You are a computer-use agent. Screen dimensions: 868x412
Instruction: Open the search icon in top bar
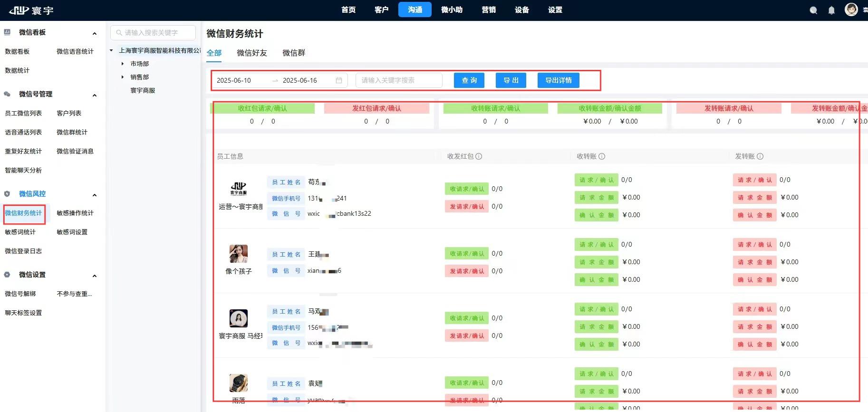pyautogui.click(x=813, y=10)
